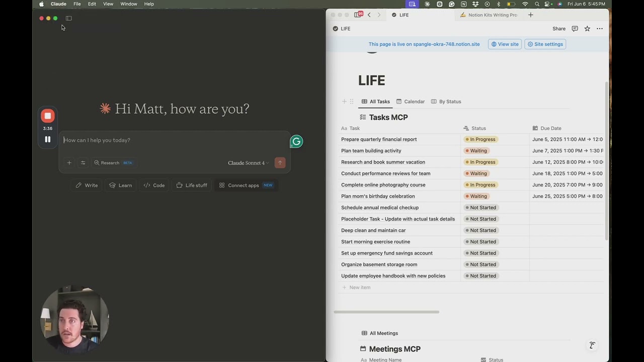Add a new Notion tab with plus

[530, 15]
